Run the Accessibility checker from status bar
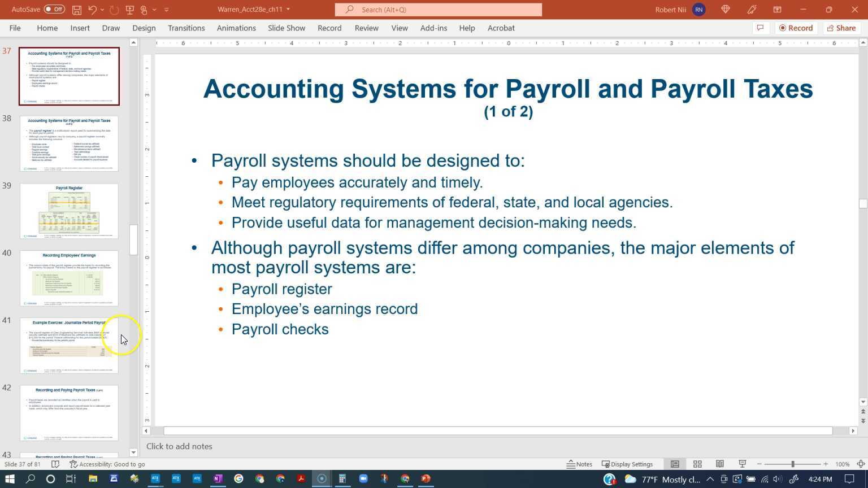Image resolution: width=868 pixels, height=488 pixels. (106, 464)
